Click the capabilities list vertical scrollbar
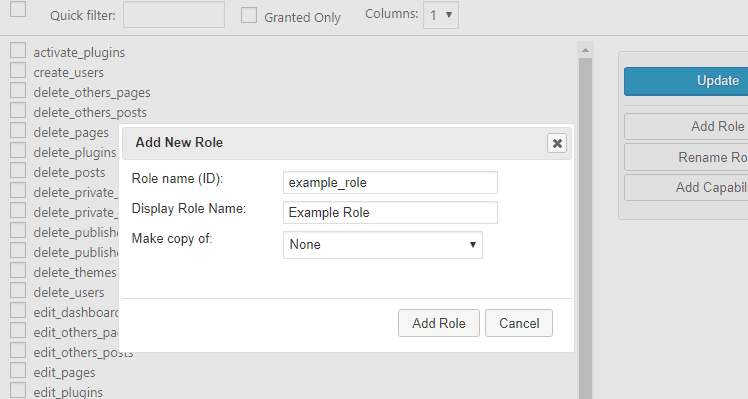This screenshot has height=399, width=748. point(585,228)
